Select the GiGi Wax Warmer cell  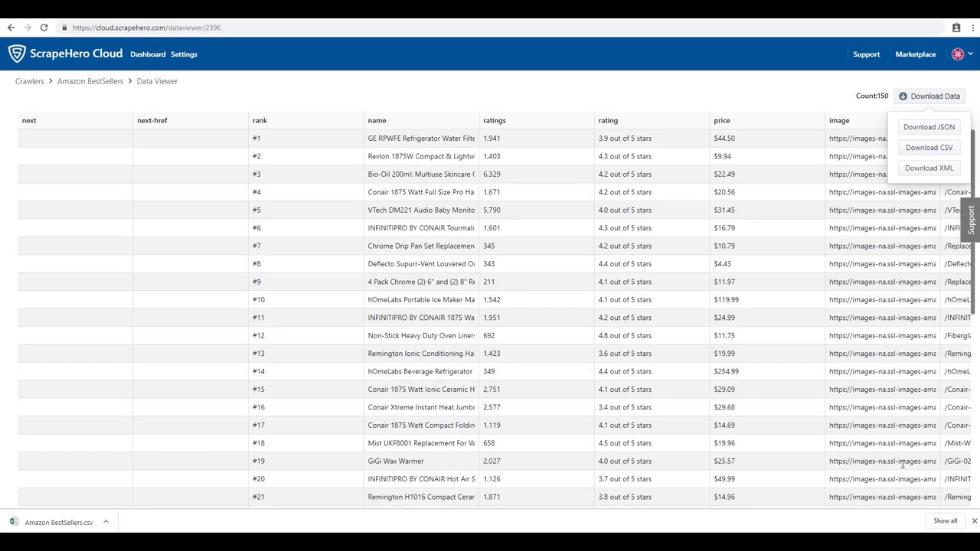coord(421,461)
